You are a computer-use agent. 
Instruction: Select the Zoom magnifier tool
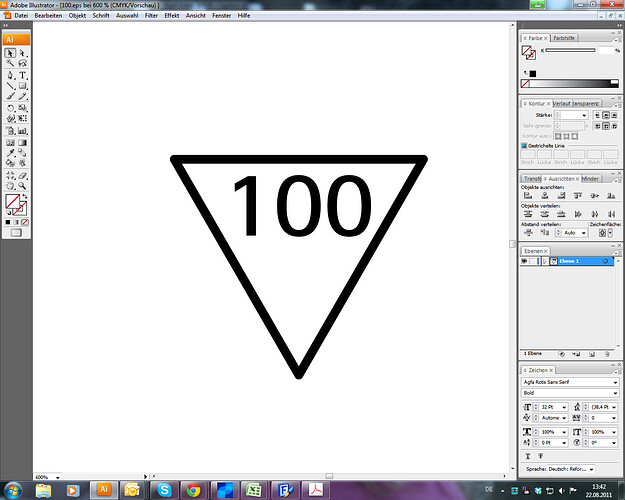[x=23, y=186]
